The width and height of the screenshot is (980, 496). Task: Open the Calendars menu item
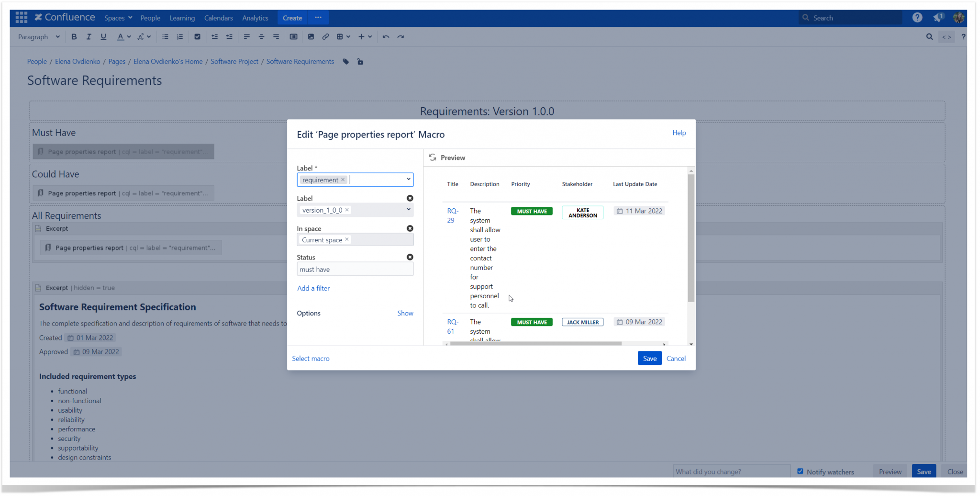(x=218, y=18)
